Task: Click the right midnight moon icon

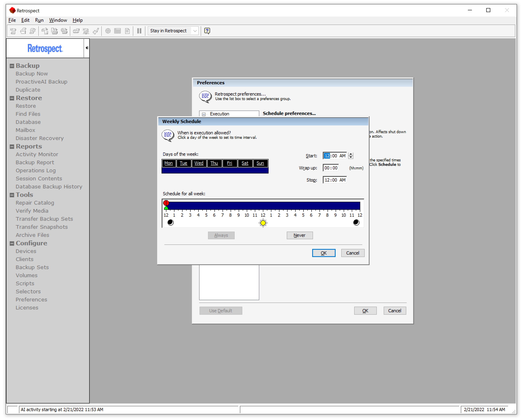Action: (x=356, y=222)
